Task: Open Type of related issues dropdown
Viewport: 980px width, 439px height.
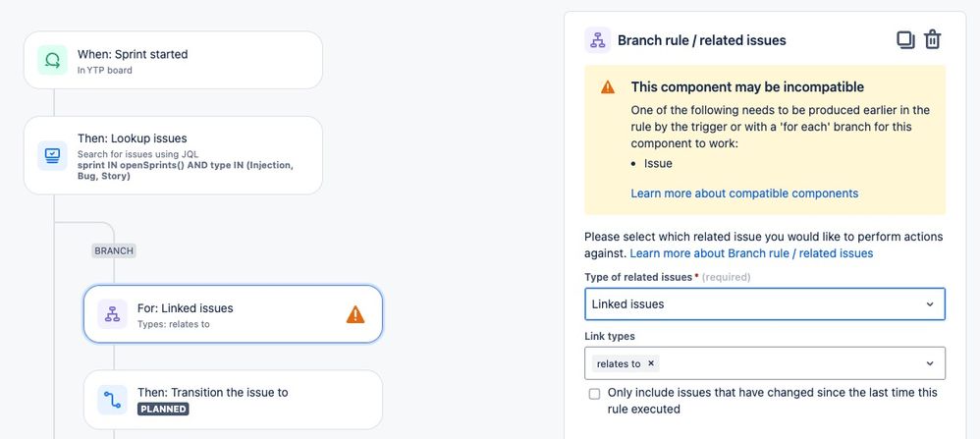Action: point(764,304)
